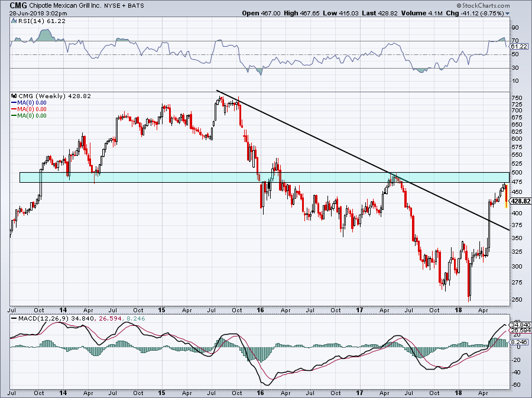The width and height of the screenshot is (532, 398).
Task: Click the blue MA(0) 0.00 legend entry
Action: coord(29,103)
